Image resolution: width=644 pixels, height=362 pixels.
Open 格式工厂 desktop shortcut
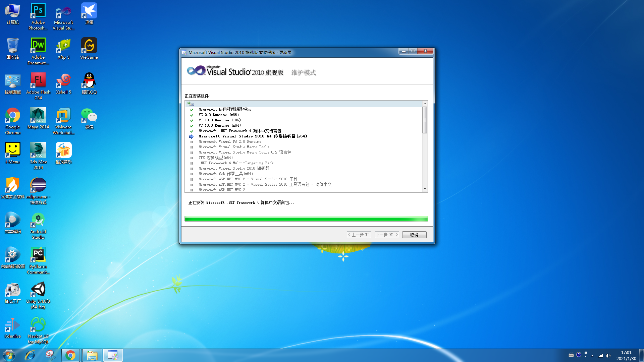click(x=13, y=293)
